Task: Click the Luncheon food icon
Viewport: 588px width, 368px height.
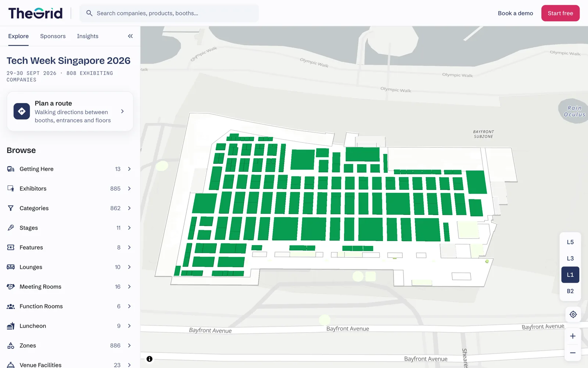Action: tap(11, 326)
